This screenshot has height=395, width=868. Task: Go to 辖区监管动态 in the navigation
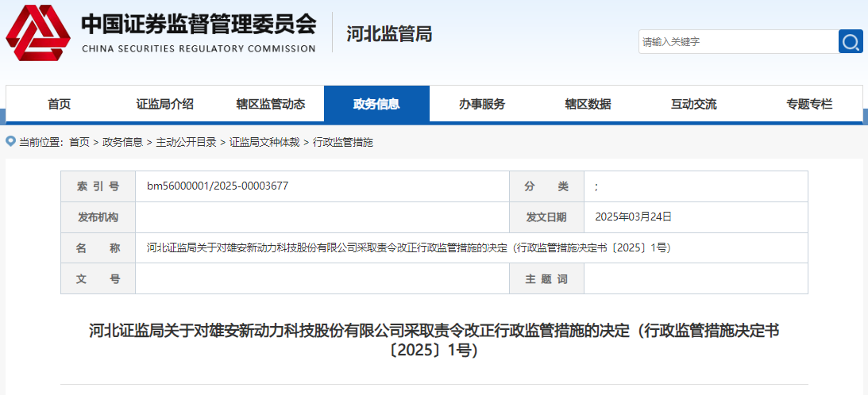pyautogui.click(x=270, y=104)
